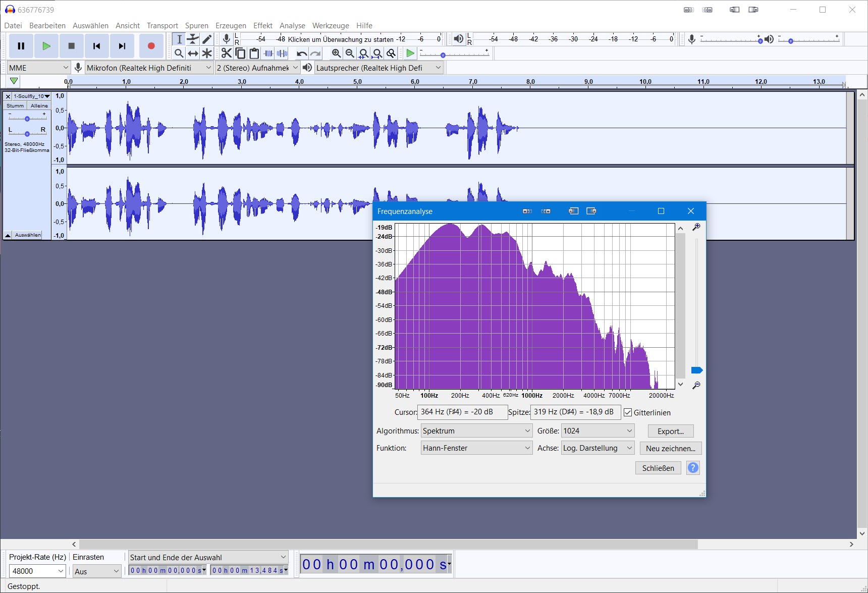
Task: Click the Skip to End button
Action: pyautogui.click(x=122, y=46)
